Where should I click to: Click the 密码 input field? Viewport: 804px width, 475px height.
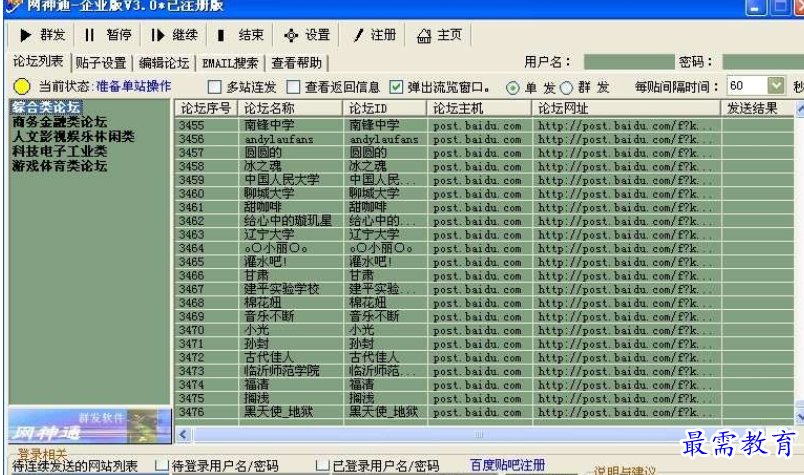coord(763,62)
